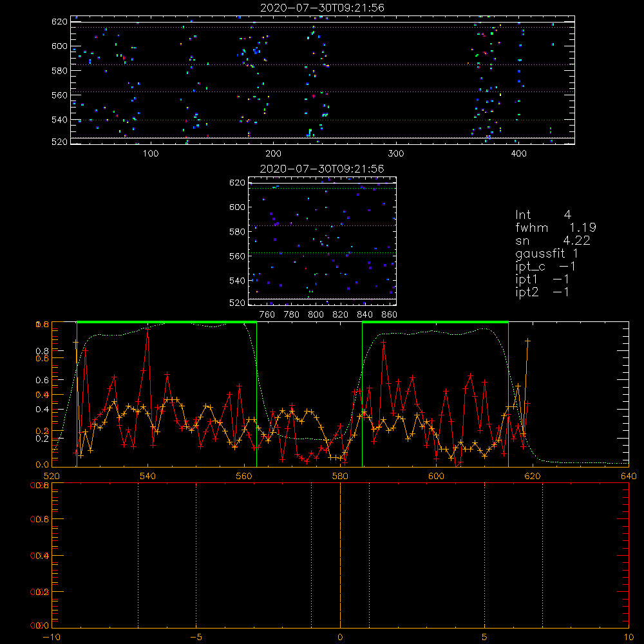Click x-axis label 820 of the inset image

pyautogui.click(x=341, y=315)
